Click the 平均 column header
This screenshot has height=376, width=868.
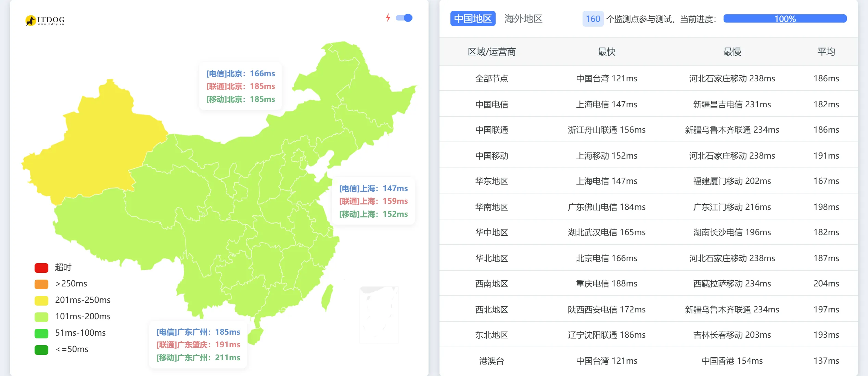click(x=826, y=52)
